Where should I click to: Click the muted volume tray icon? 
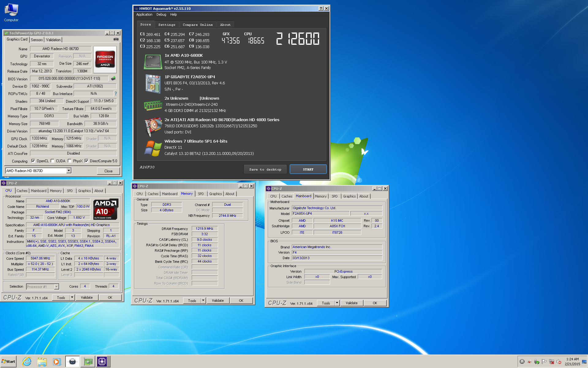[x=559, y=362]
